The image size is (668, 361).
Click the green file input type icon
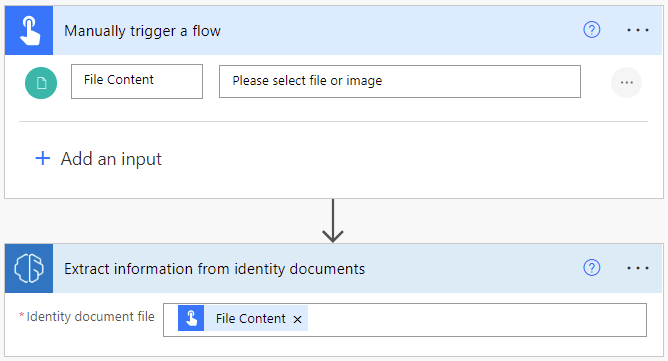(x=41, y=83)
